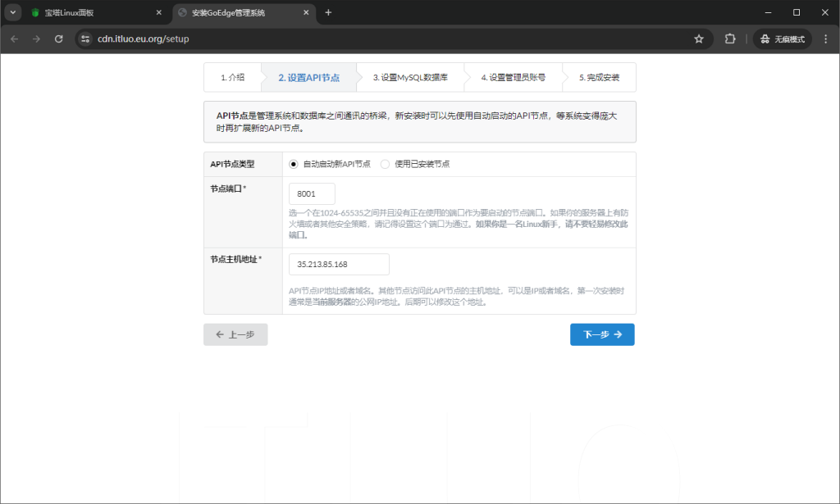Bookmark this page using the star icon
The height and width of the screenshot is (504, 840).
pos(698,38)
